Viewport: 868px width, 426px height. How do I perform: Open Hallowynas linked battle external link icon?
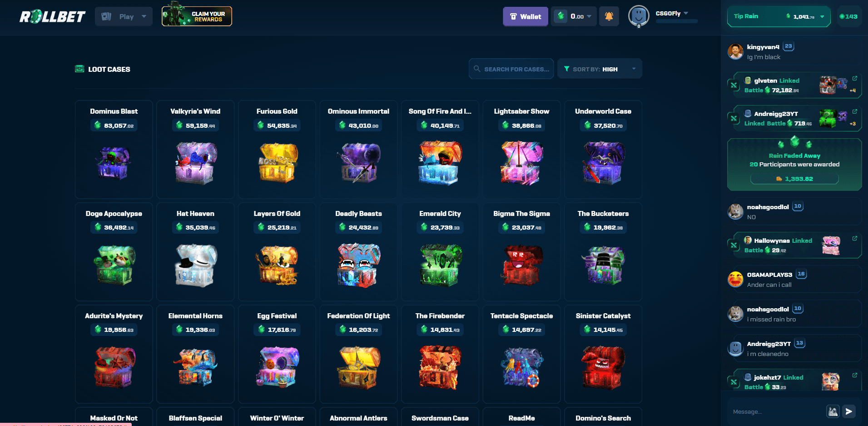(x=854, y=238)
